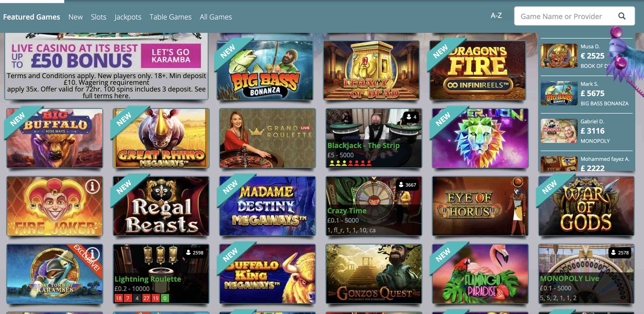Click Lightning Roulette green result 0
Screen dimensions: 644x314
coord(165,298)
